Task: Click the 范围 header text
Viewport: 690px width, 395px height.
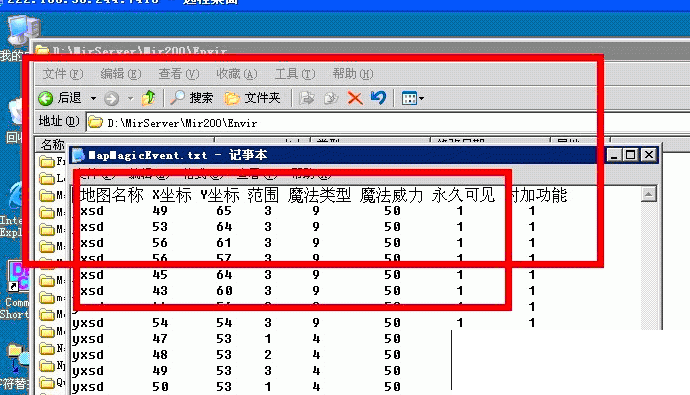Action: click(x=263, y=195)
